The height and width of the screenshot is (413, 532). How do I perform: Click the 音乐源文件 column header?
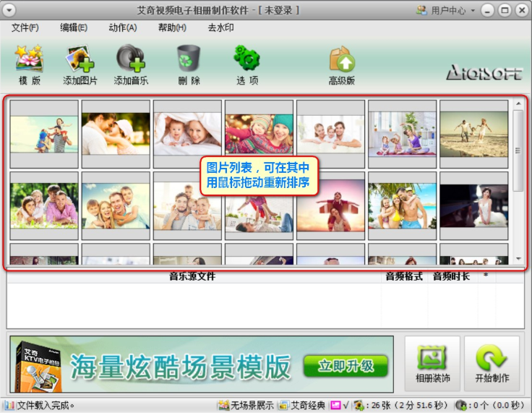[192, 276]
